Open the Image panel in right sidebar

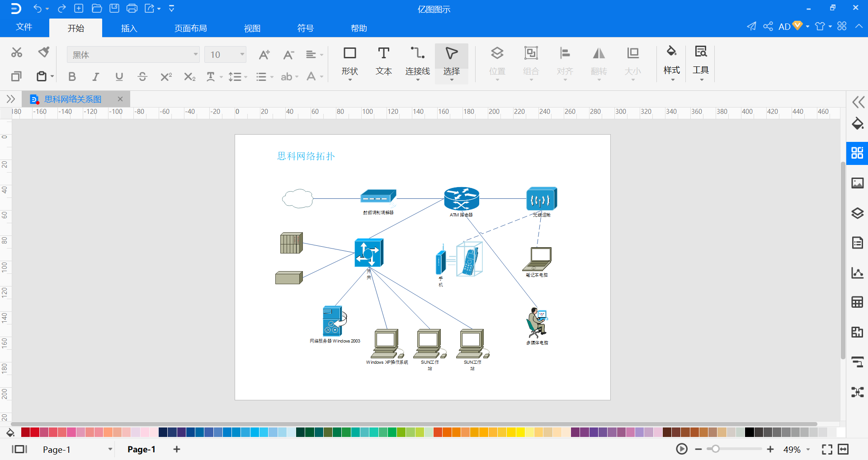[858, 183]
